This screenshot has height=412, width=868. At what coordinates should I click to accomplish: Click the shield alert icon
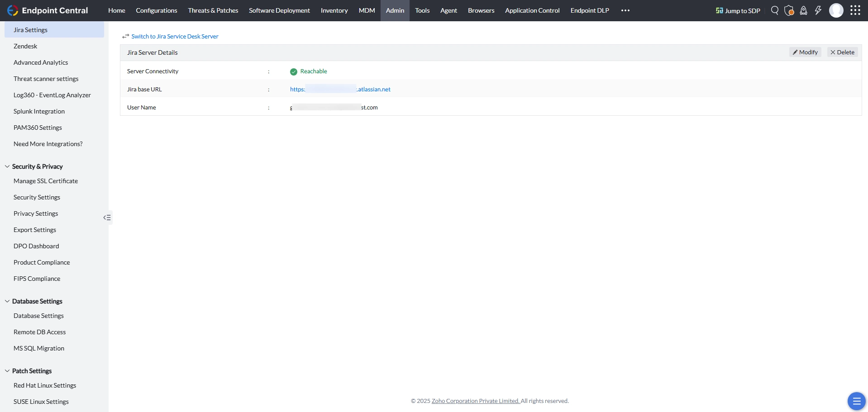click(789, 10)
